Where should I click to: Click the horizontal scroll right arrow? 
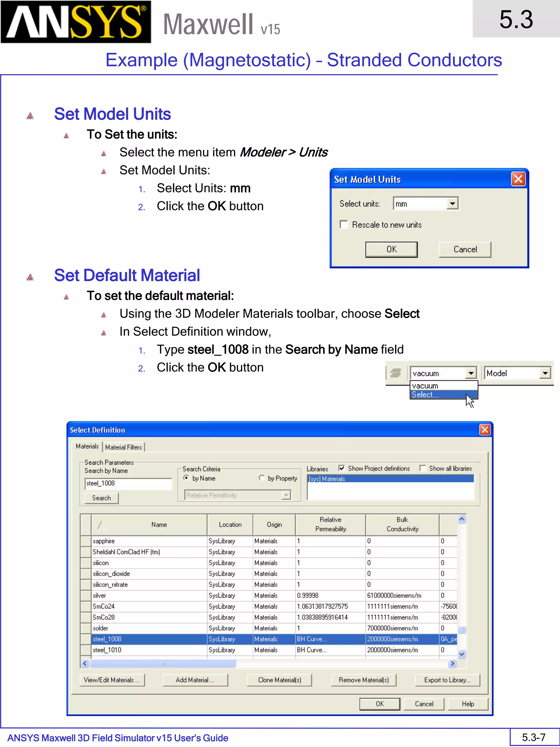tap(452, 664)
